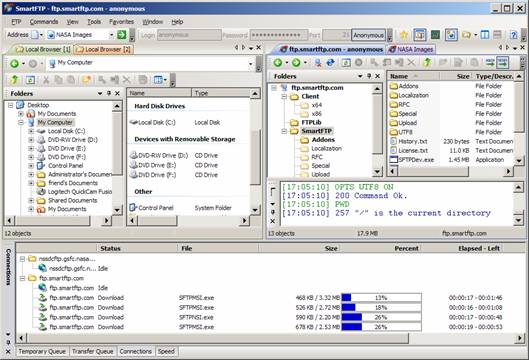Click the Port number field
Viewport: 529px width, 360px height.
pos(337,35)
